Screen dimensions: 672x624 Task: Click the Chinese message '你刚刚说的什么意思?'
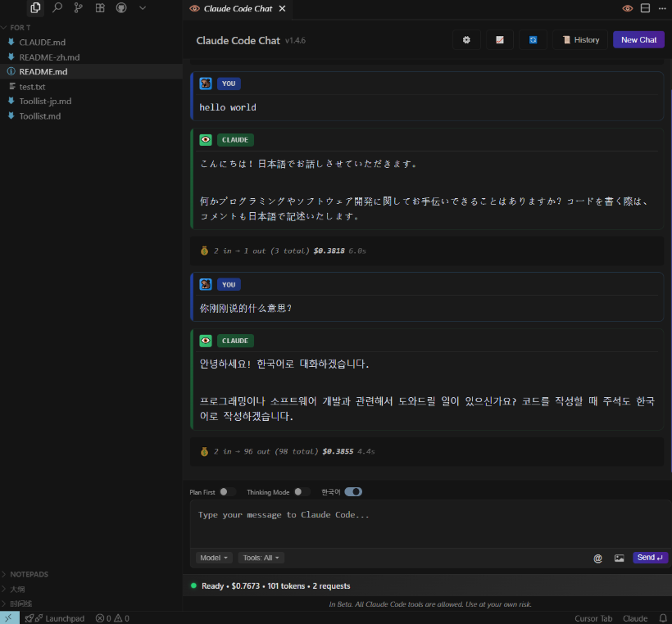coord(245,309)
